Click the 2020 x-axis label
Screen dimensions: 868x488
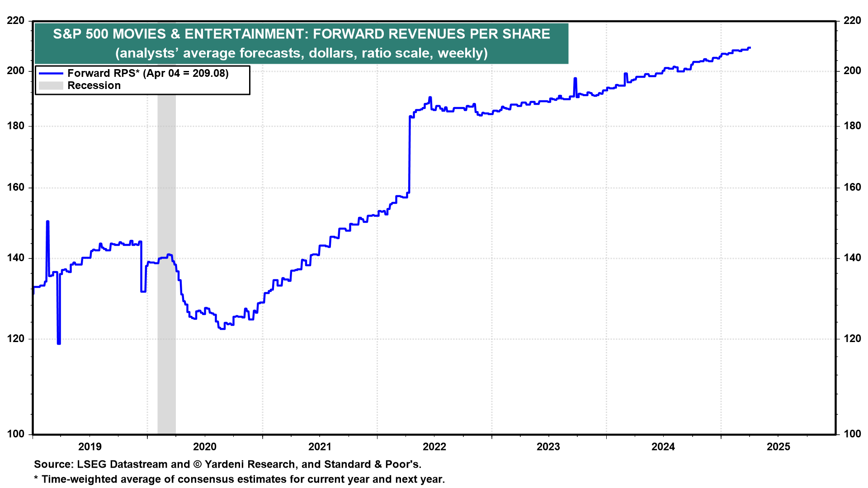coord(205,447)
